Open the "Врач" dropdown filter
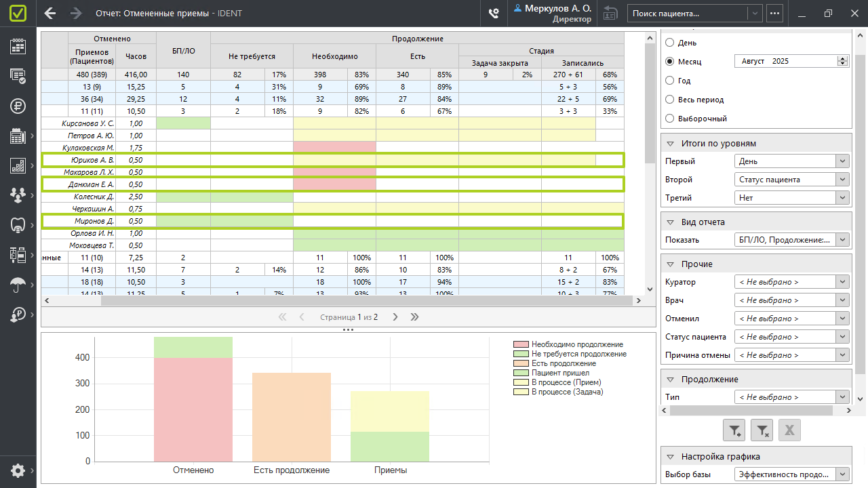This screenshot has width=868, height=488. tap(792, 300)
